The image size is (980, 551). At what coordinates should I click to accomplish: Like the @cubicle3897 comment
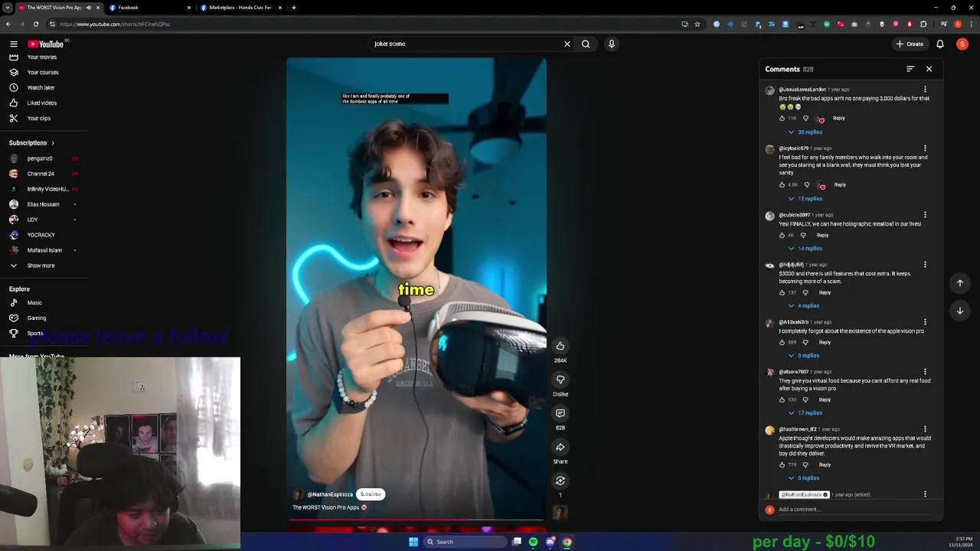782,235
